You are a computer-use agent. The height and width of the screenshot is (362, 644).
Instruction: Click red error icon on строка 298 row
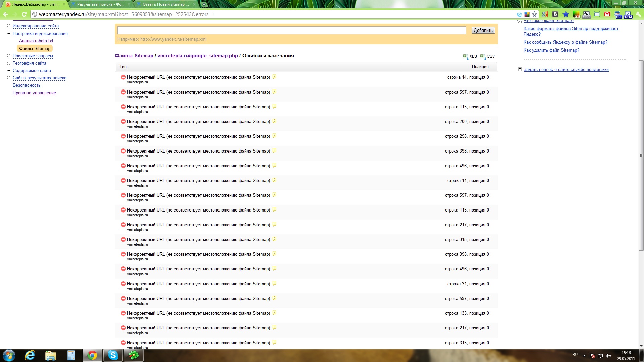123,136
